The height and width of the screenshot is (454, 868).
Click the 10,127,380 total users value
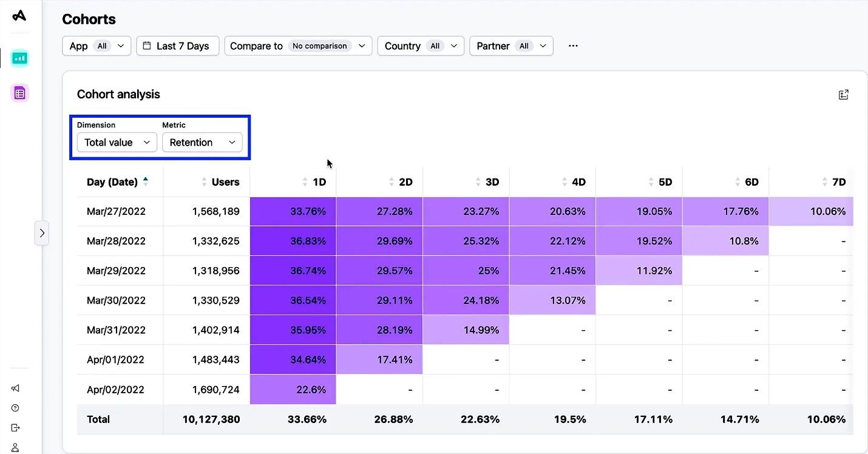pyautogui.click(x=211, y=419)
